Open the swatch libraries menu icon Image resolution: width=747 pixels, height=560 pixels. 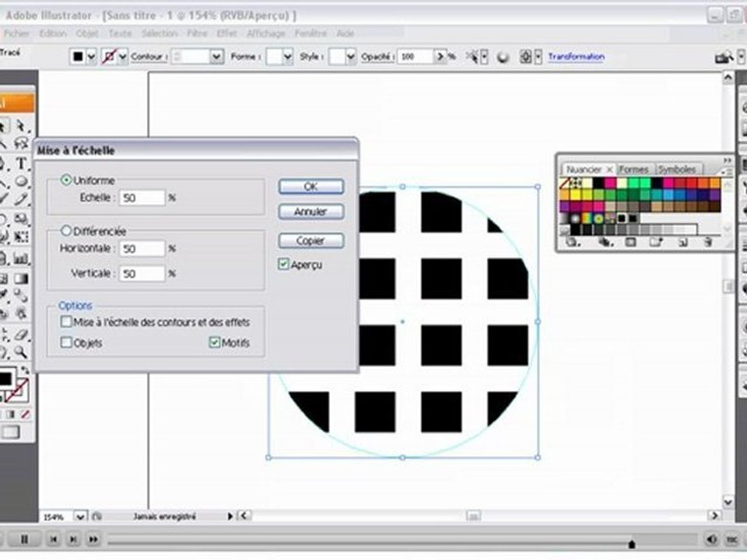pos(573,242)
